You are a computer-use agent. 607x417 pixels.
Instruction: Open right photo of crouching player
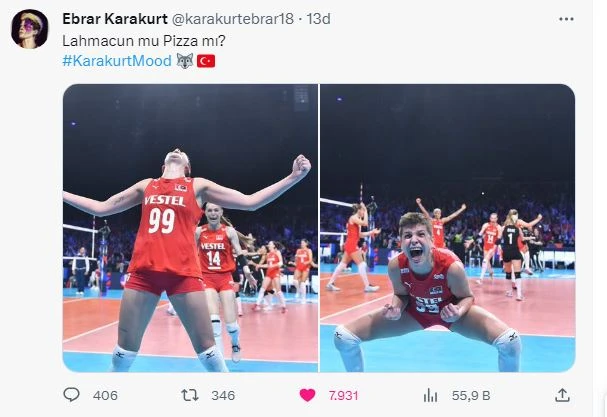pyautogui.click(x=448, y=228)
